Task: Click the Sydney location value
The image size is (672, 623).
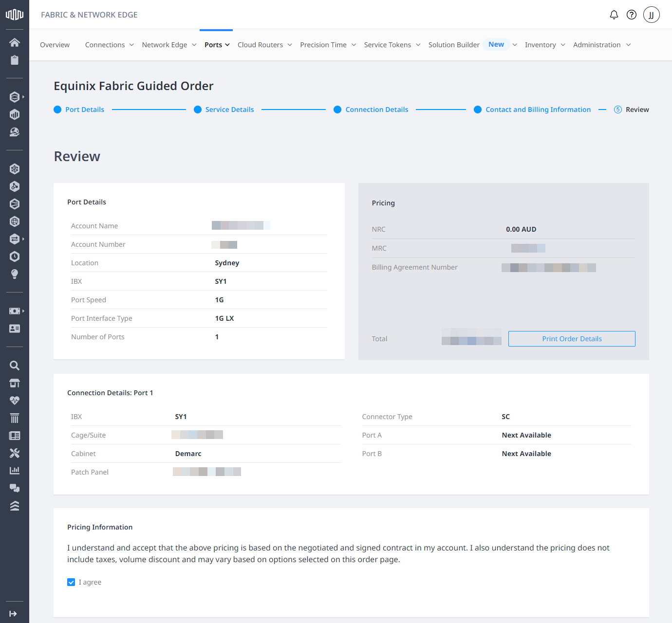Action: click(x=227, y=263)
